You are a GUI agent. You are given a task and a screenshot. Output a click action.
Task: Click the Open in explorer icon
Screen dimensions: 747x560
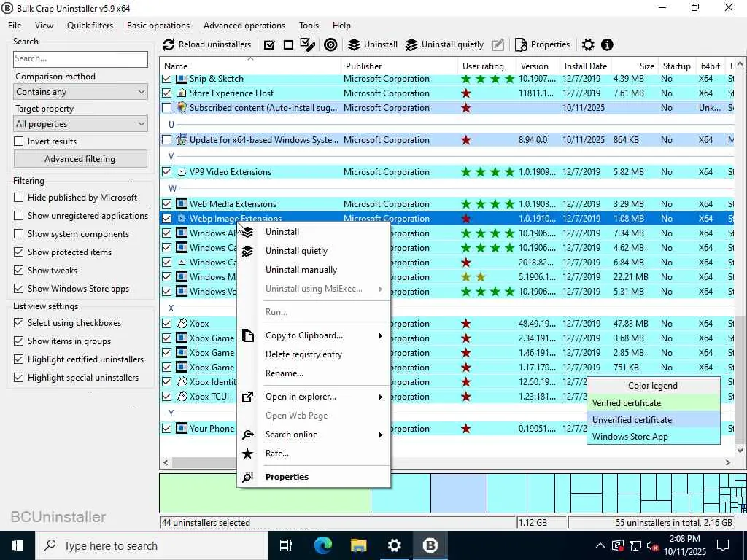(248, 397)
